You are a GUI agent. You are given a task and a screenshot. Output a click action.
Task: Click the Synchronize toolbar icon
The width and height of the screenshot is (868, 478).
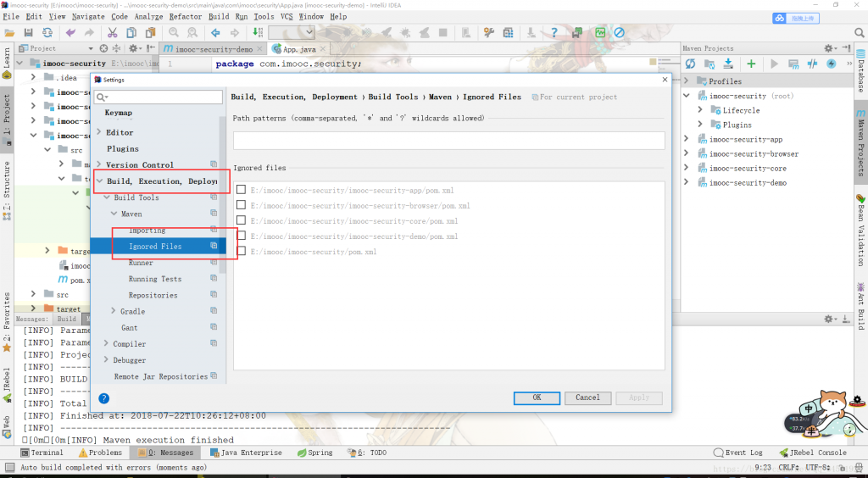pyautogui.click(x=47, y=33)
